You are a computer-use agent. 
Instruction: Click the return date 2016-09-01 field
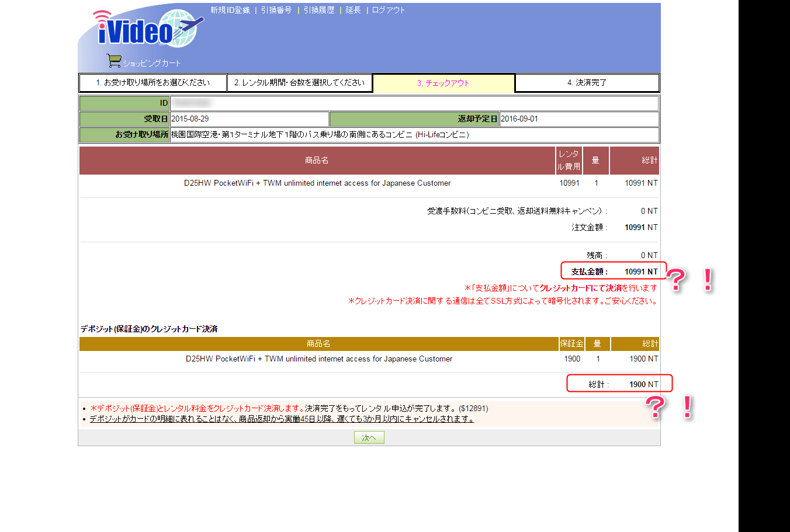pos(578,119)
